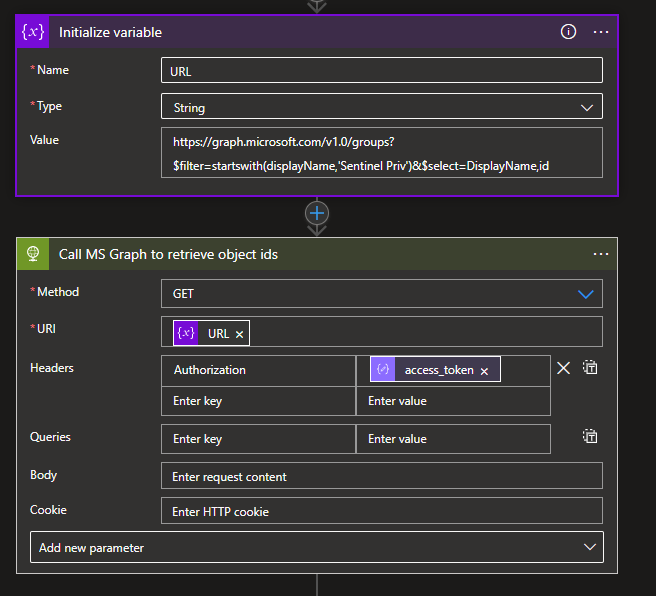Switch Headers to text mode
Image resolution: width=656 pixels, height=596 pixels.
click(591, 368)
